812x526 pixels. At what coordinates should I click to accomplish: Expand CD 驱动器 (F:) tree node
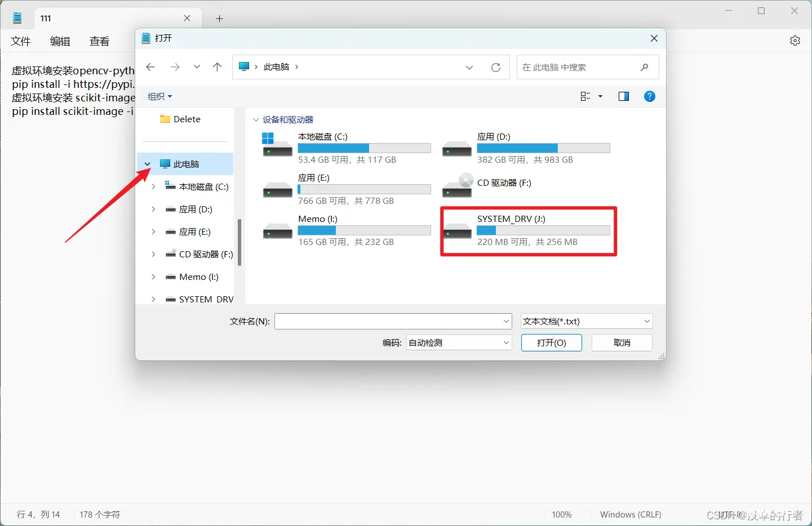click(153, 254)
